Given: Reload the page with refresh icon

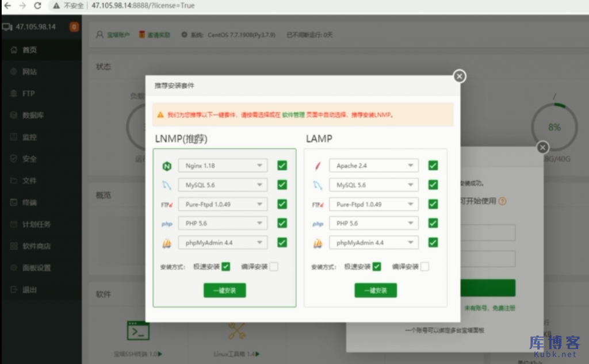Looking at the screenshot, I should (37, 6).
